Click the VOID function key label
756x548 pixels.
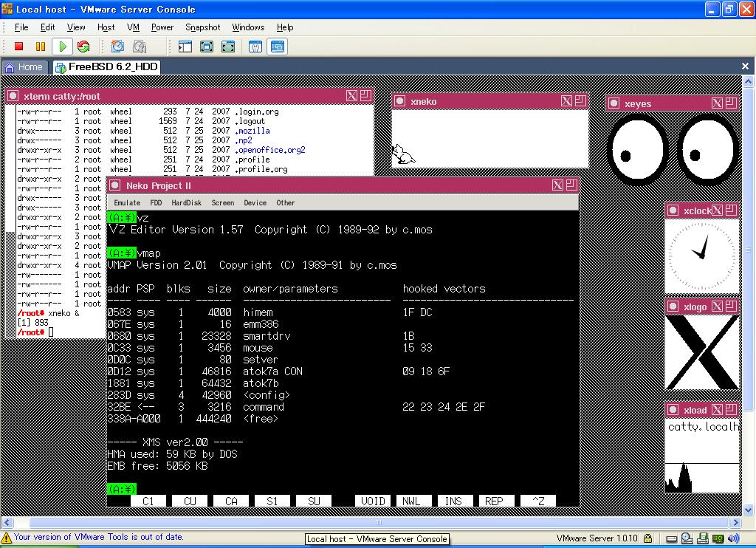(x=373, y=501)
